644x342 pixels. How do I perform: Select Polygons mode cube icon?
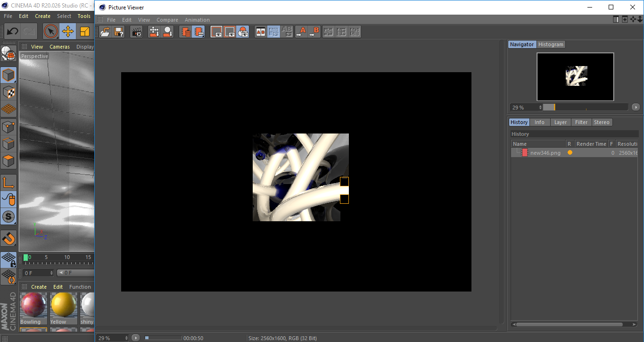coord(8,161)
